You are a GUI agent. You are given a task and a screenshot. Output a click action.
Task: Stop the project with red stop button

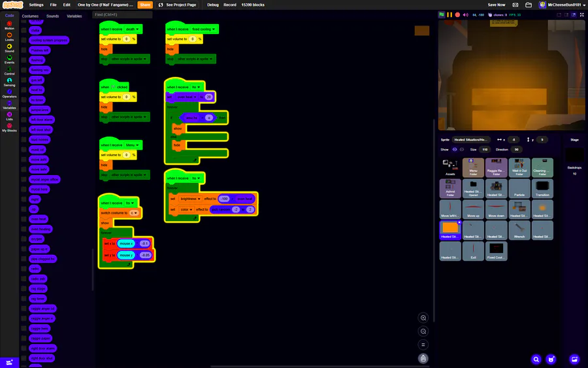[457, 14]
